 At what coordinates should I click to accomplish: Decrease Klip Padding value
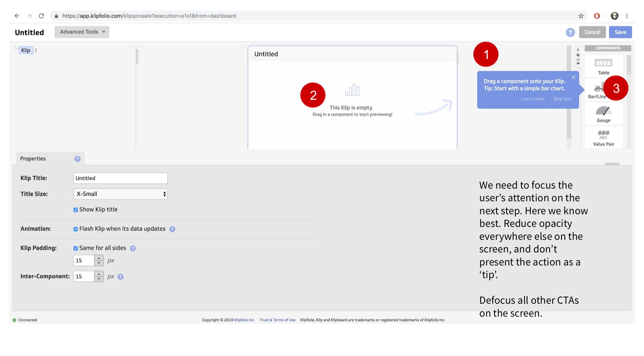99,263
